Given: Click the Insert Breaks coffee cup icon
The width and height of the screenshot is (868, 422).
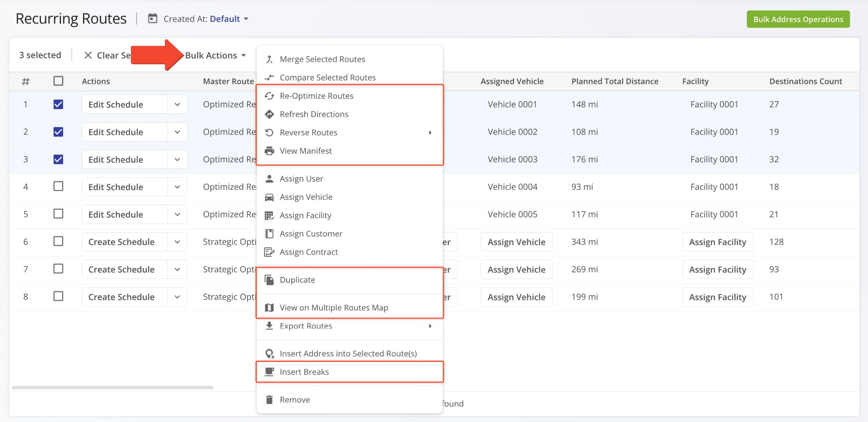Looking at the screenshot, I should [x=269, y=372].
